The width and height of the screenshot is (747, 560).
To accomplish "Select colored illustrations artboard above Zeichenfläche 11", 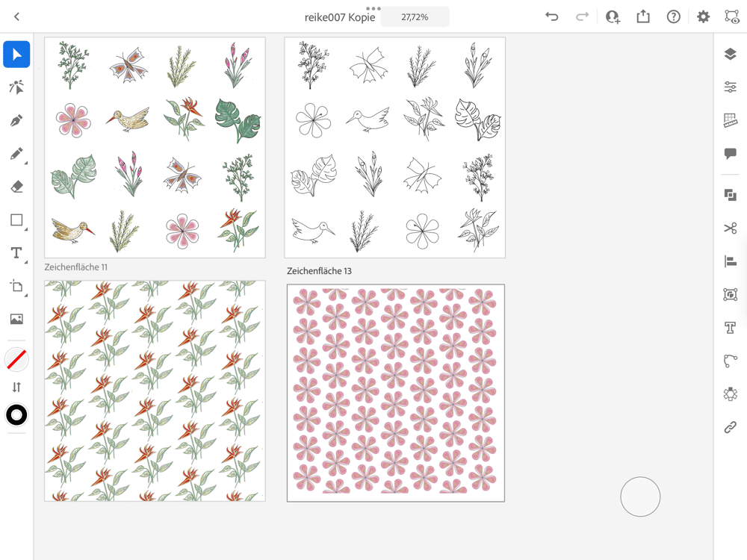I will coord(155,148).
